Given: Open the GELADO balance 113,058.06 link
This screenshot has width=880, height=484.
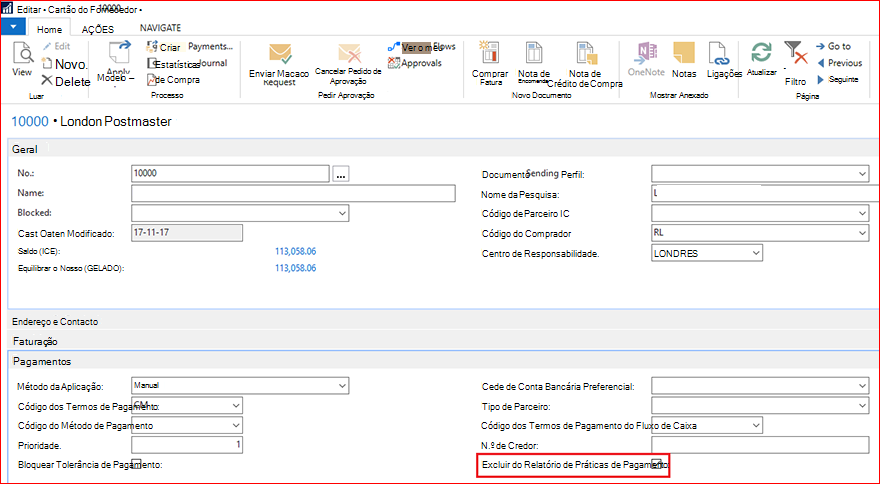Looking at the screenshot, I should (x=295, y=268).
